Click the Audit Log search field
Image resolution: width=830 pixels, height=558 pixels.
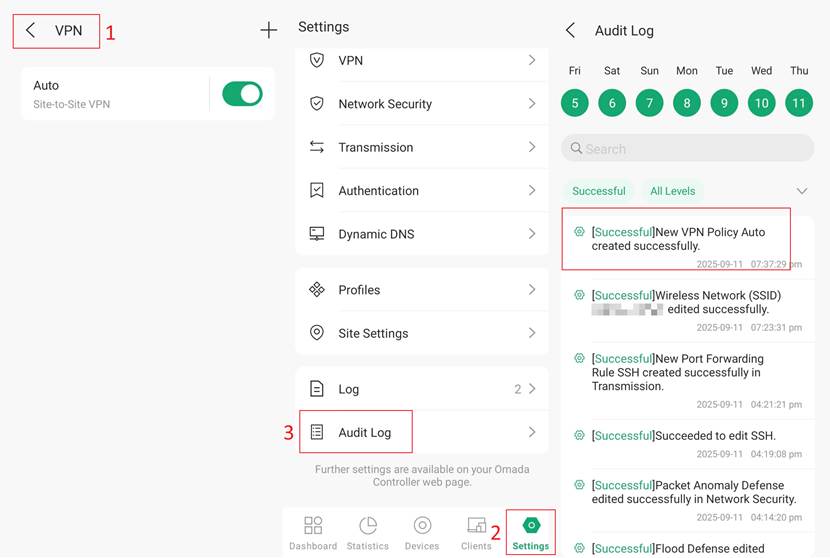688,148
